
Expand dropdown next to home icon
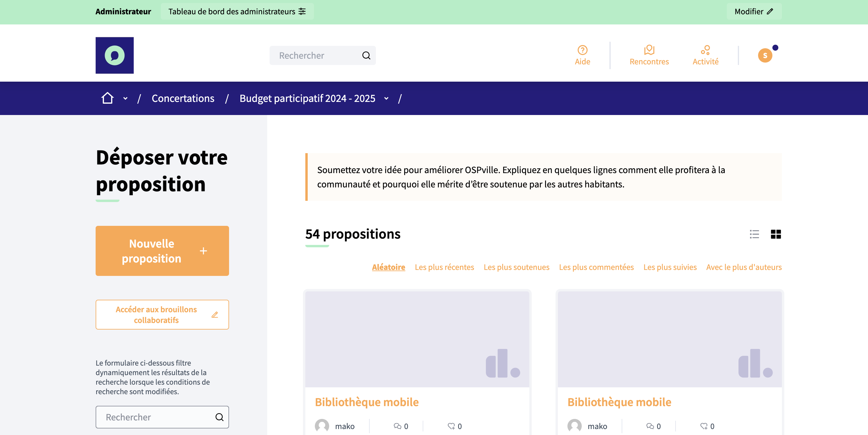click(x=125, y=98)
